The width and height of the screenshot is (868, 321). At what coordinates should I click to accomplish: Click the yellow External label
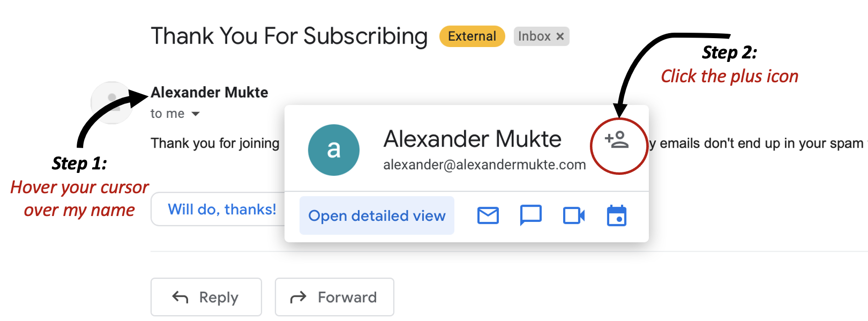click(472, 36)
